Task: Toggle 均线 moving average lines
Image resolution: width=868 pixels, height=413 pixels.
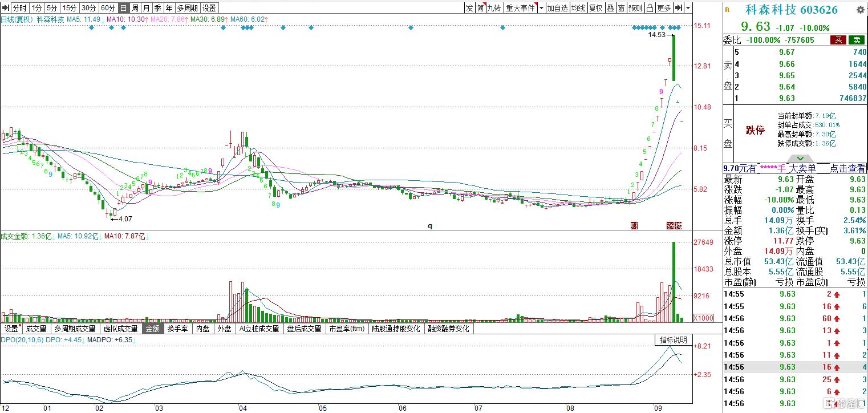Action: tap(578, 8)
